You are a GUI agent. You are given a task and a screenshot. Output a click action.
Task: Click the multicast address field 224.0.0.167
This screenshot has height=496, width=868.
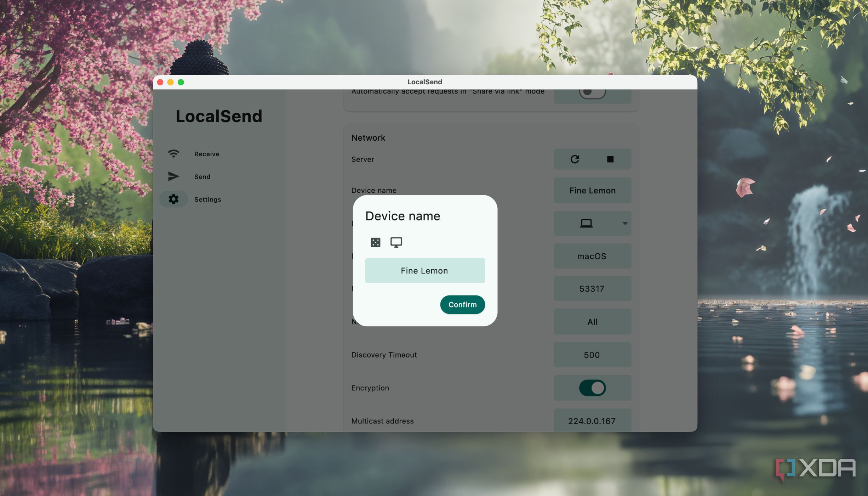point(592,421)
